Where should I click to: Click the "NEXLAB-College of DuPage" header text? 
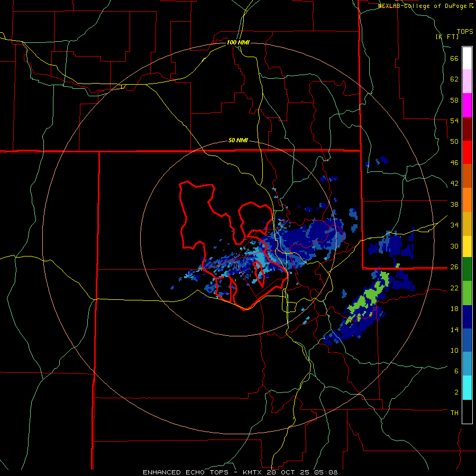(x=423, y=6)
